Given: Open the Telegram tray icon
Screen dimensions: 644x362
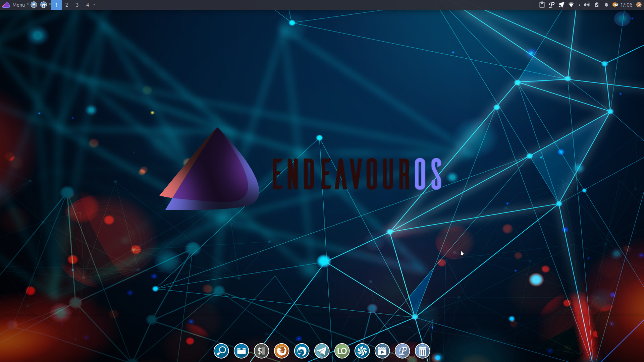Looking at the screenshot, I should point(561,5).
